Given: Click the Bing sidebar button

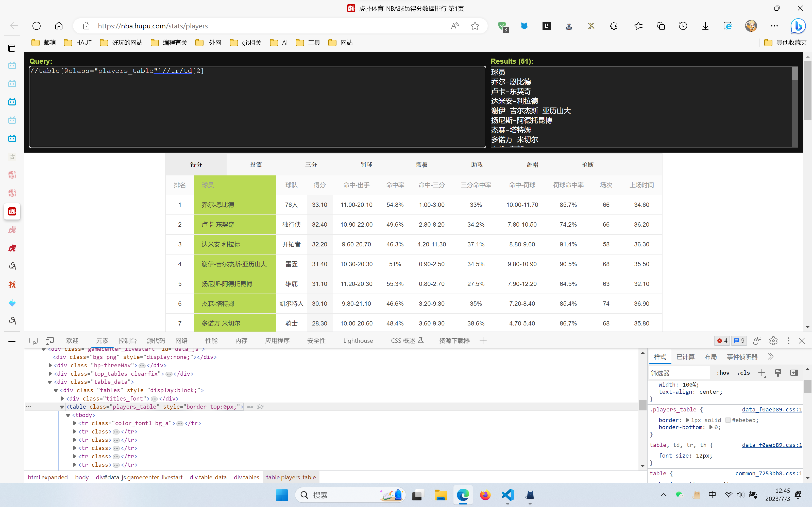Looking at the screenshot, I should point(798,26).
